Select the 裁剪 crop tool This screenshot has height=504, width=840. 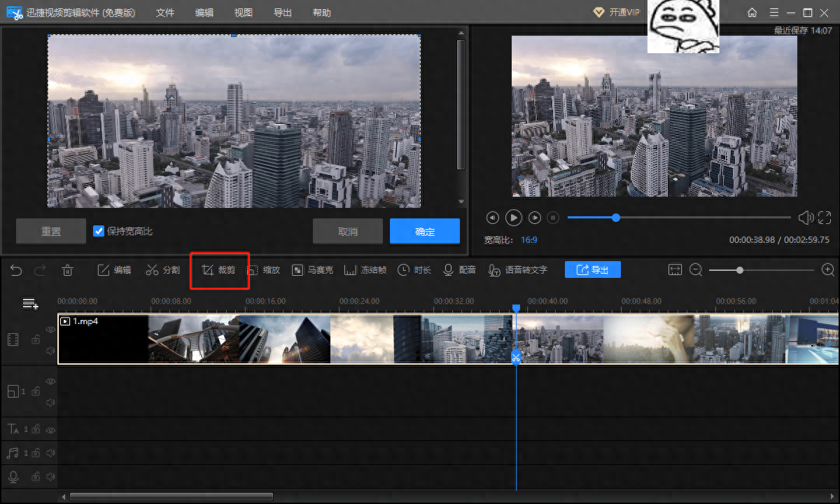218,270
